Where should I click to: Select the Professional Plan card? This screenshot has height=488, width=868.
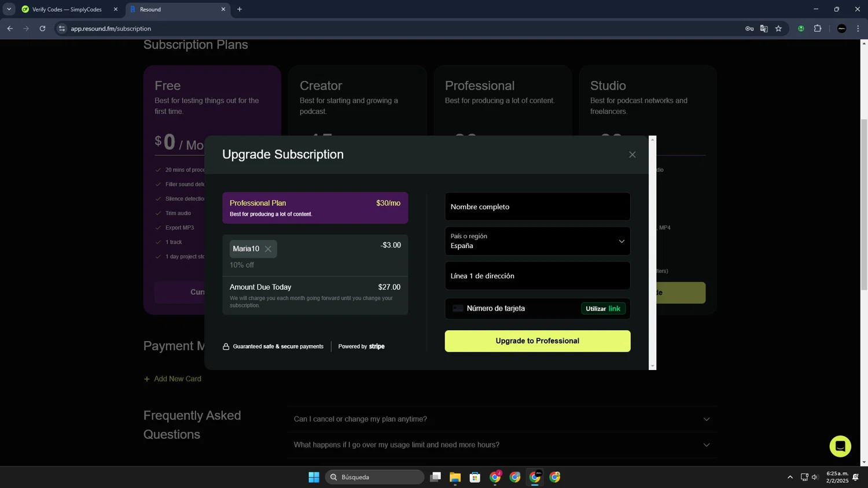coord(315,208)
